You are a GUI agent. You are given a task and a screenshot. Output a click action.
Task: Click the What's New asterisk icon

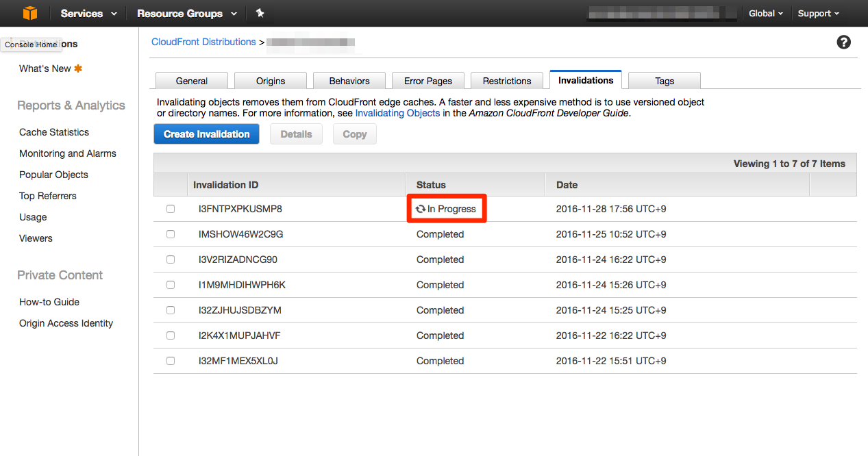[77, 68]
